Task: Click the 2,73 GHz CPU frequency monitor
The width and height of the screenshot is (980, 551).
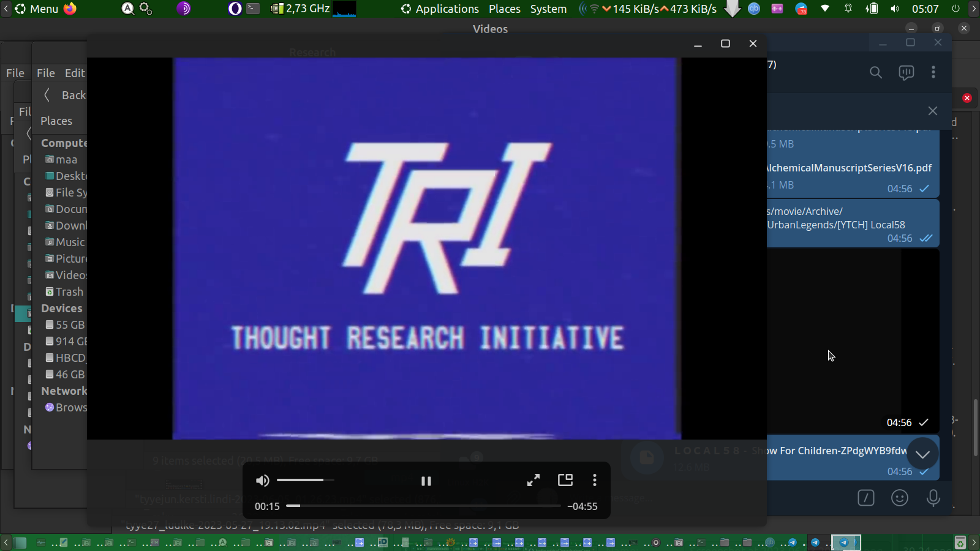Action: (x=301, y=9)
